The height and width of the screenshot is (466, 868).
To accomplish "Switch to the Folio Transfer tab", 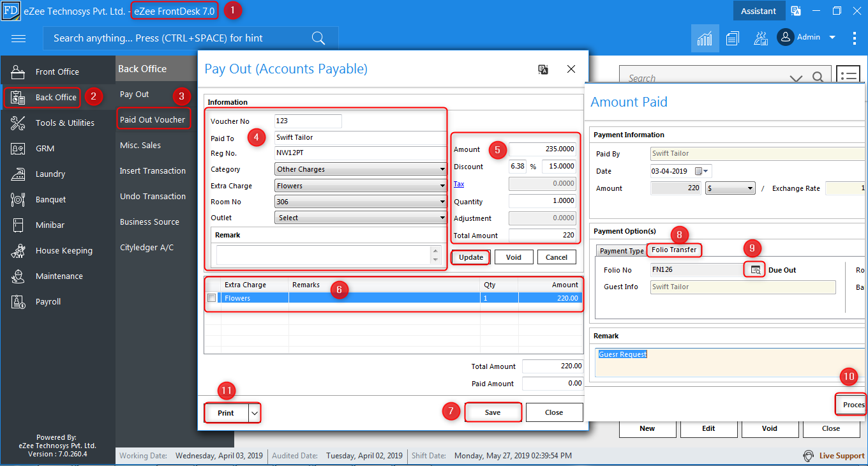I will tap(674, 250).
